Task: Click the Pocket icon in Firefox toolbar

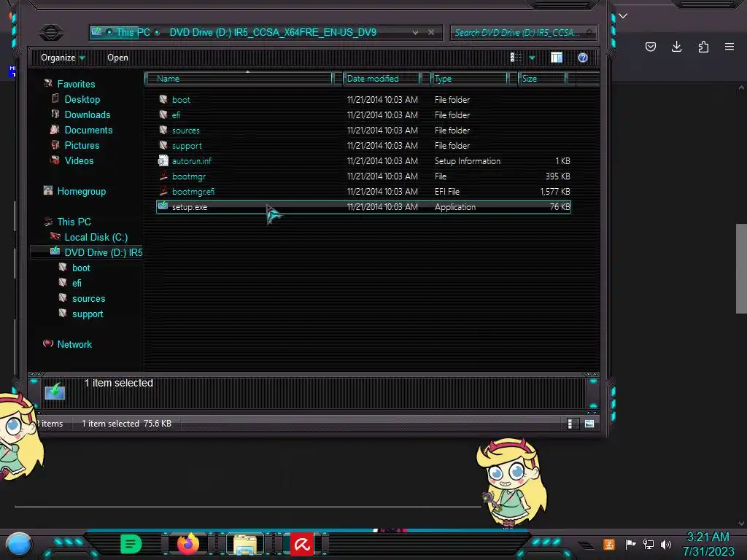Action: pos(650,47)
